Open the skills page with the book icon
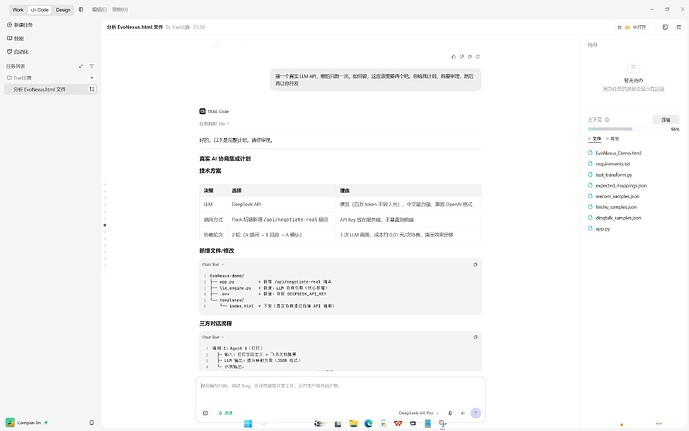689x431 pixels. click(15, 38)
